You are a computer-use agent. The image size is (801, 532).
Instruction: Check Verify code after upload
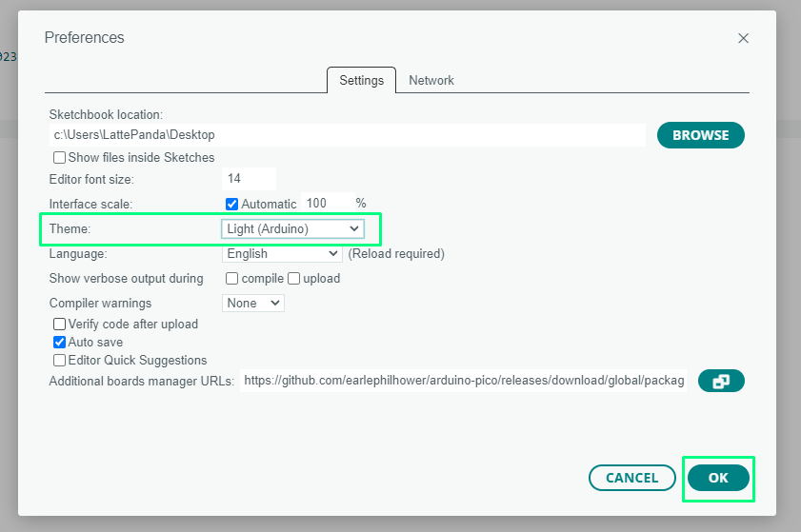[x=59, y=325]
